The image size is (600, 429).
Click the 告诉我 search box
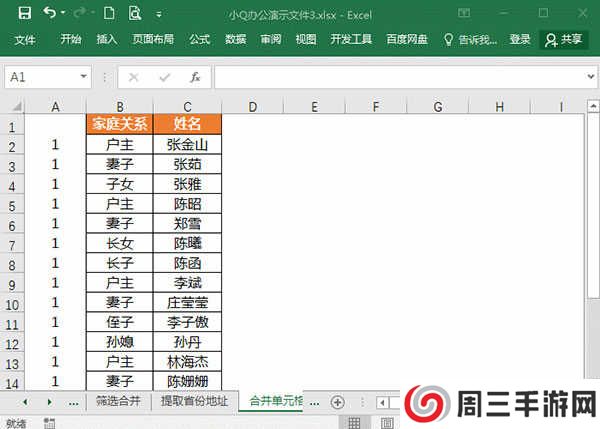[470, 39]
